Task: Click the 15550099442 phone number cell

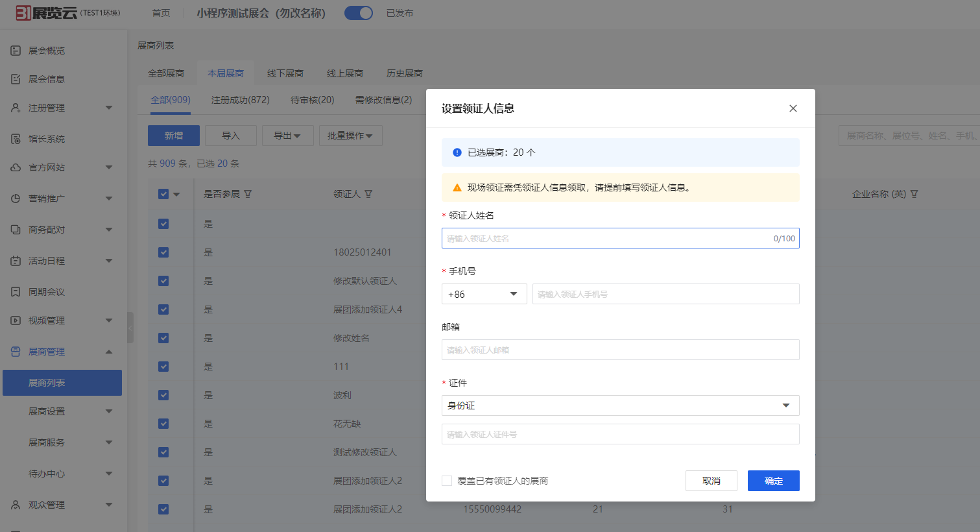Action: 492,509
